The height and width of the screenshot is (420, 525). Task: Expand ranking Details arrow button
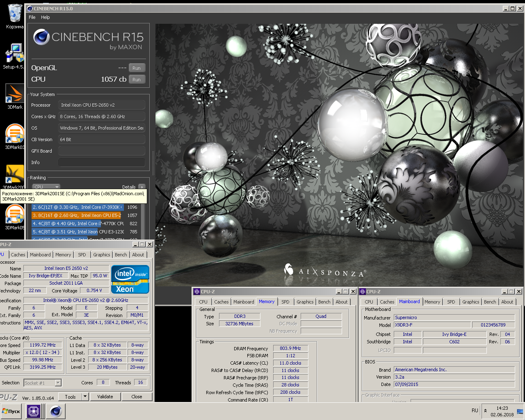(142, 187)
